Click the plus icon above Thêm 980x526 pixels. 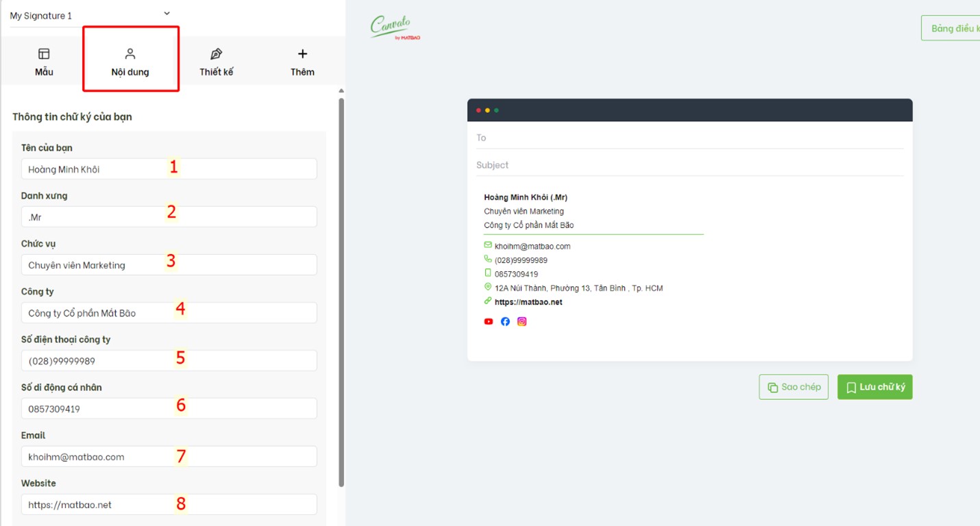pos(302,53)
